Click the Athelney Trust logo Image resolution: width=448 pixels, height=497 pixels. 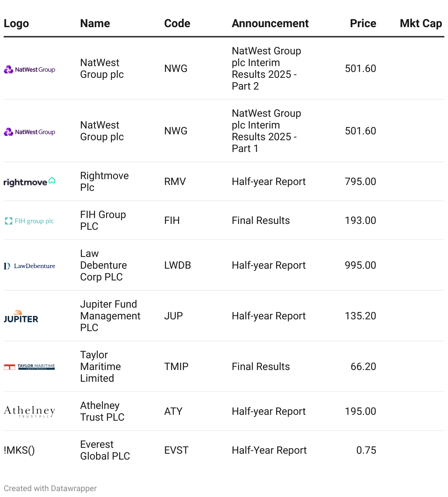click(x=29, y=411)
